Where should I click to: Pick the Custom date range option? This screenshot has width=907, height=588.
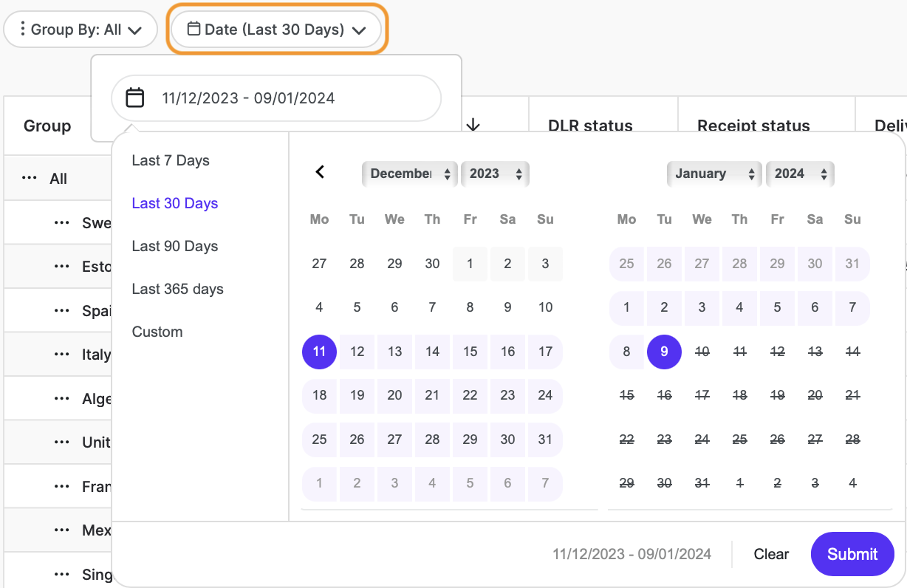pyautogui.click(x=157, y=332)
